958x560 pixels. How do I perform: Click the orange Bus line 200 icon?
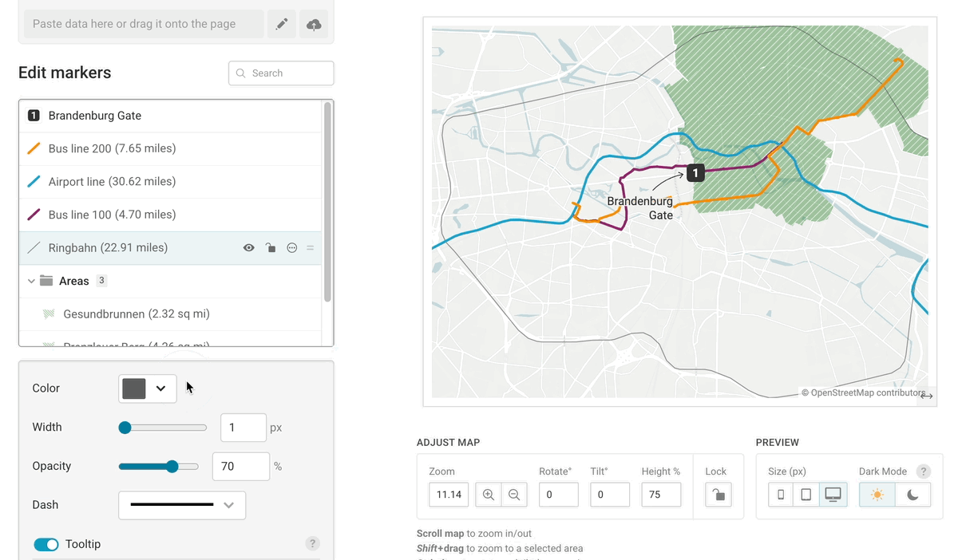click(34, 148)
